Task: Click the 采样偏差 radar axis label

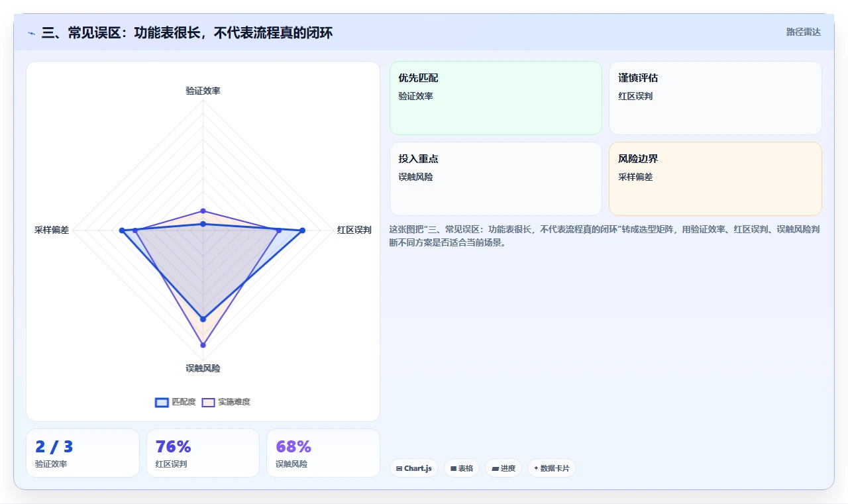Action: point(52,230)
